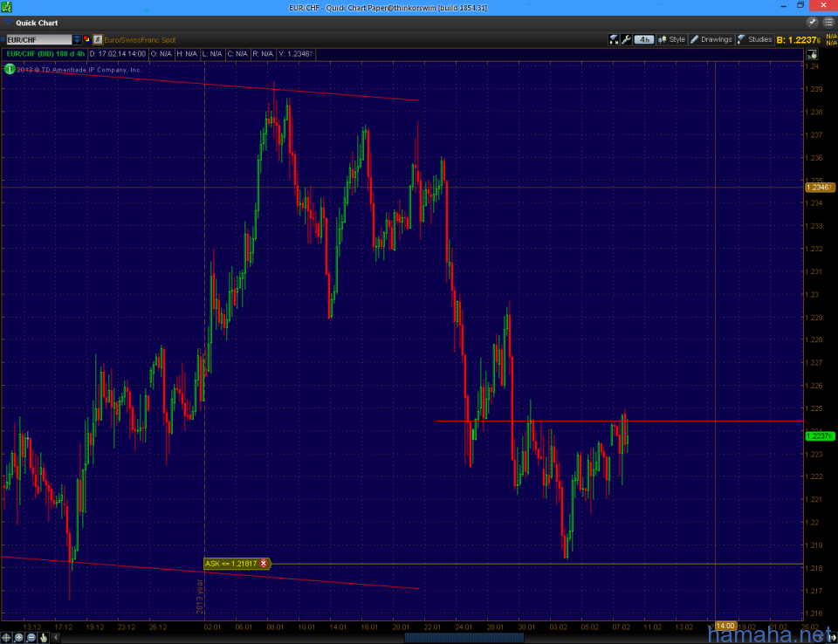The height and width of the screenshot is (644, 838).
Task: Click the 1.24 price label on axis
Action: tap(812, 66)
